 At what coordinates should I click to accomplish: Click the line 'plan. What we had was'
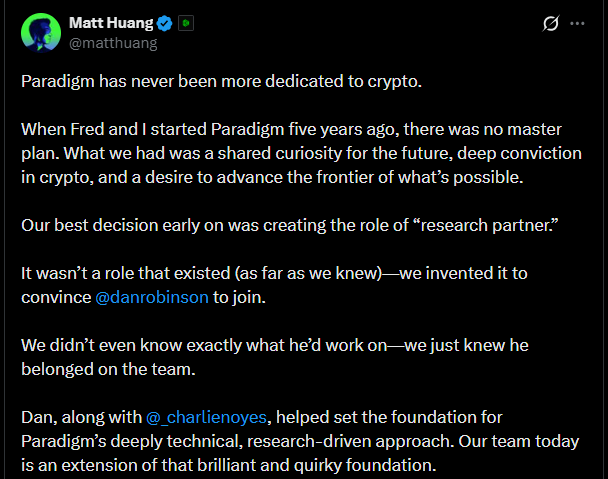pos(301,154)
